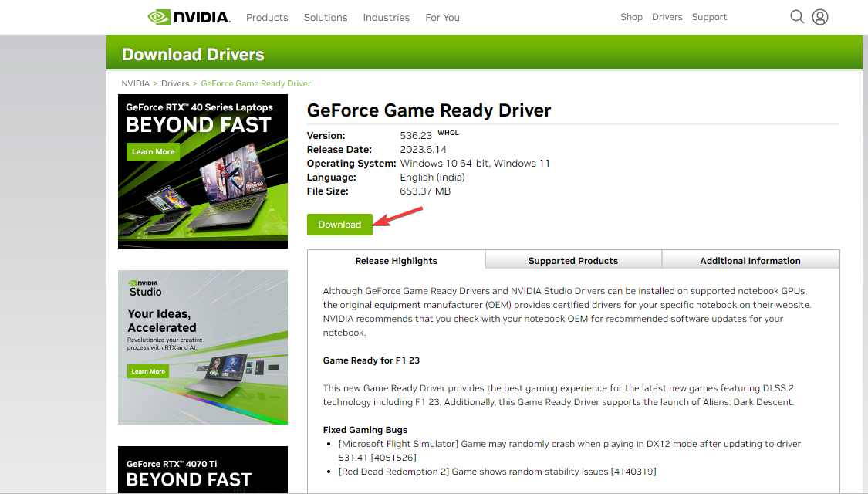Open the search icon
The image size is (868, 494).
point(796,17)
